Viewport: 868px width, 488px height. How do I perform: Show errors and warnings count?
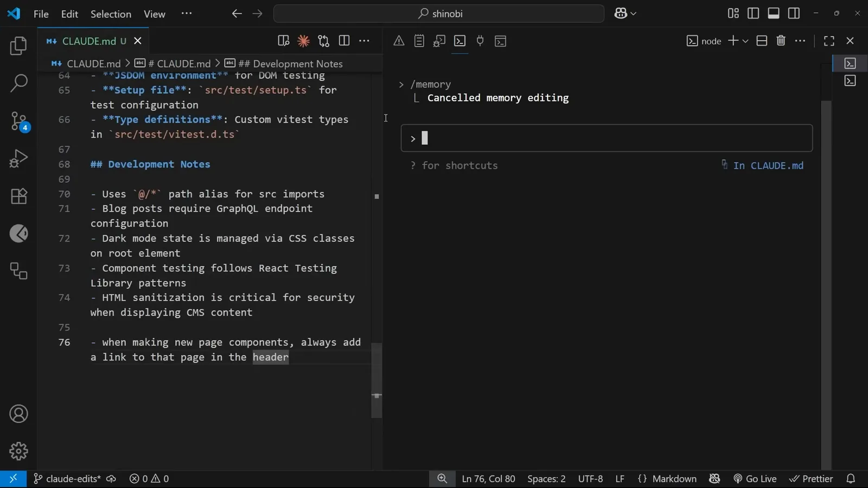(x=149, y=479)
